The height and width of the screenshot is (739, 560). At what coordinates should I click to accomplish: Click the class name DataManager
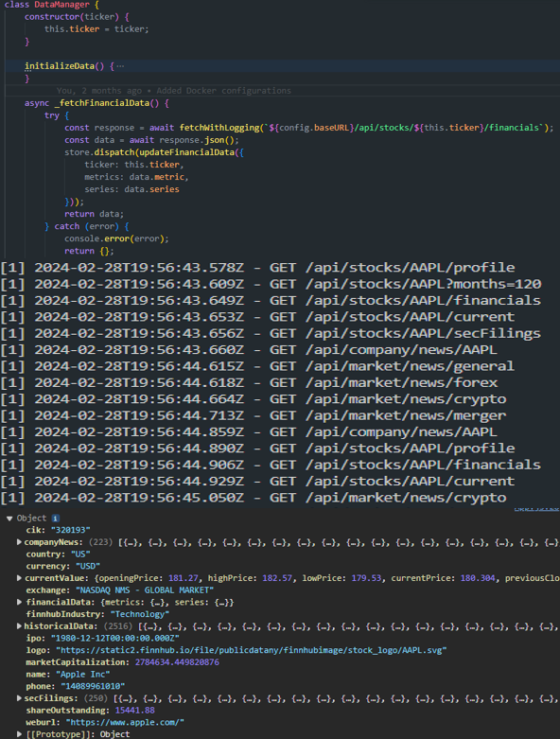(61, 5)
